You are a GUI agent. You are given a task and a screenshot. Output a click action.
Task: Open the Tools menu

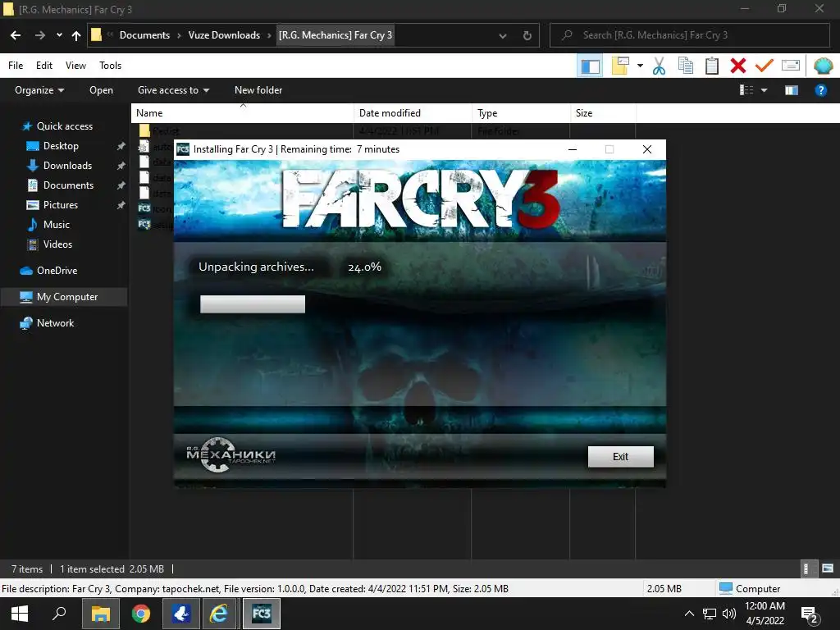tap(111, 66)
